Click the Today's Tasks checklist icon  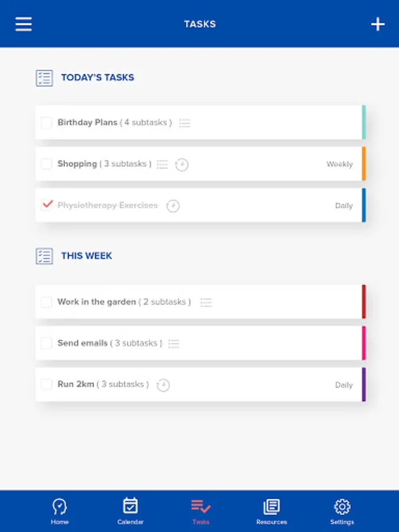click(x=44, y=78)
